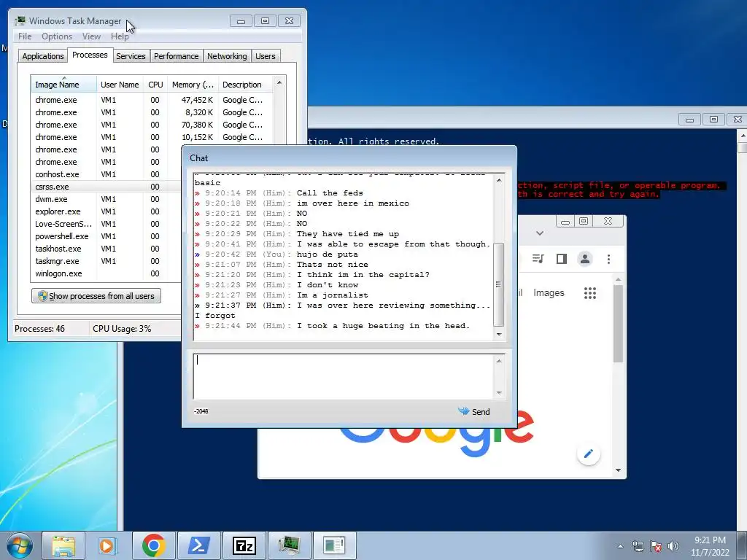
Task: Select the taskhost.exe process row
Action: coord(107,249)
